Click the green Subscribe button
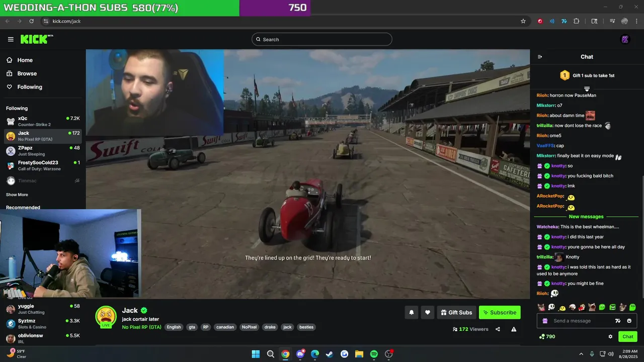 point(500,312)
